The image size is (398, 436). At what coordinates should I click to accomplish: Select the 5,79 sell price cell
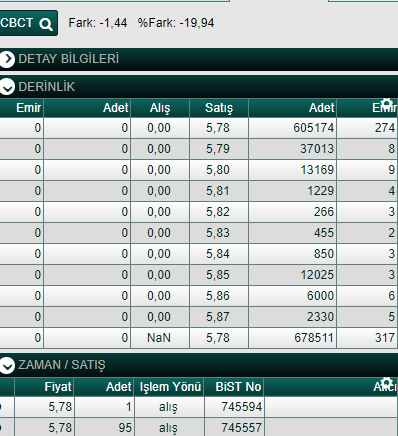pos(219,149)
